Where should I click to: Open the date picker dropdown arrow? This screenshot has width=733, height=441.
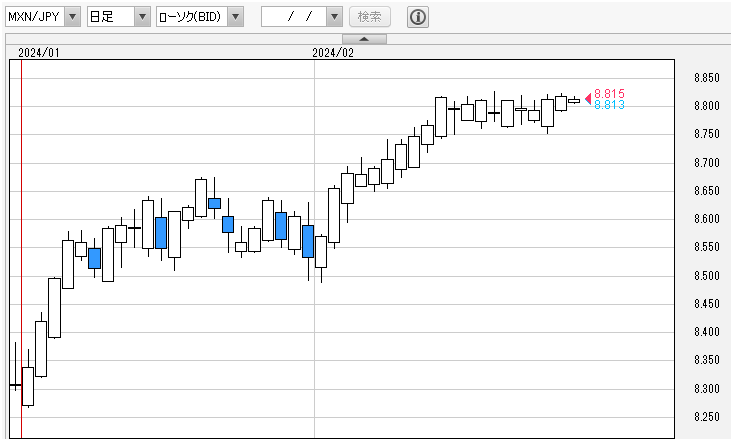click(334, 17)
